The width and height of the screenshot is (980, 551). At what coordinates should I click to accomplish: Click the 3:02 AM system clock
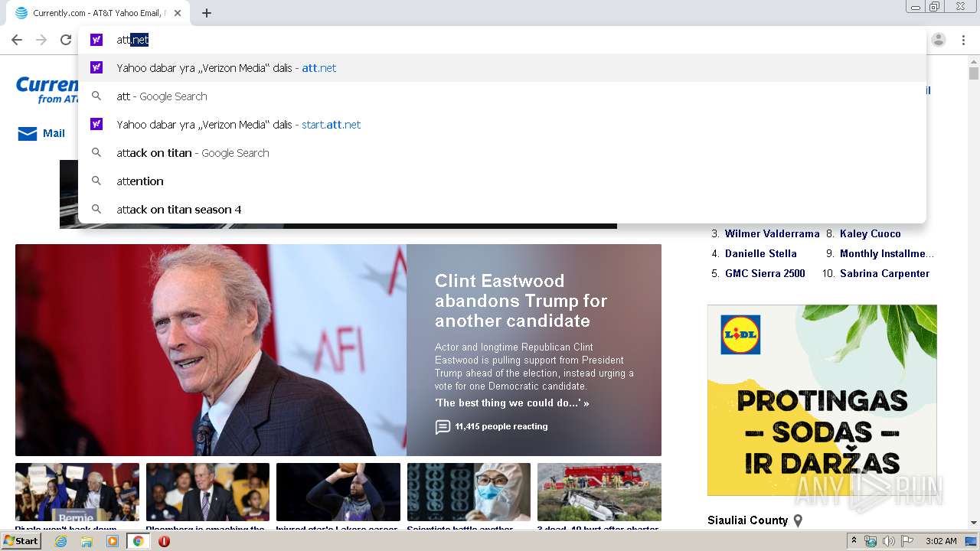pyautogui.click(x=941, y=541)
